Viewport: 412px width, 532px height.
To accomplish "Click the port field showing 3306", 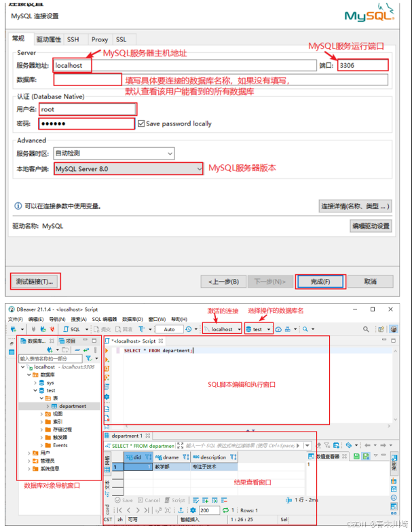I will (x=362, y=65).
